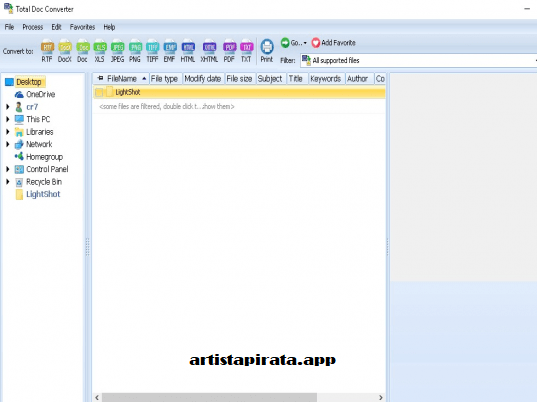Select This PC in tree

[x=38, y=119]
